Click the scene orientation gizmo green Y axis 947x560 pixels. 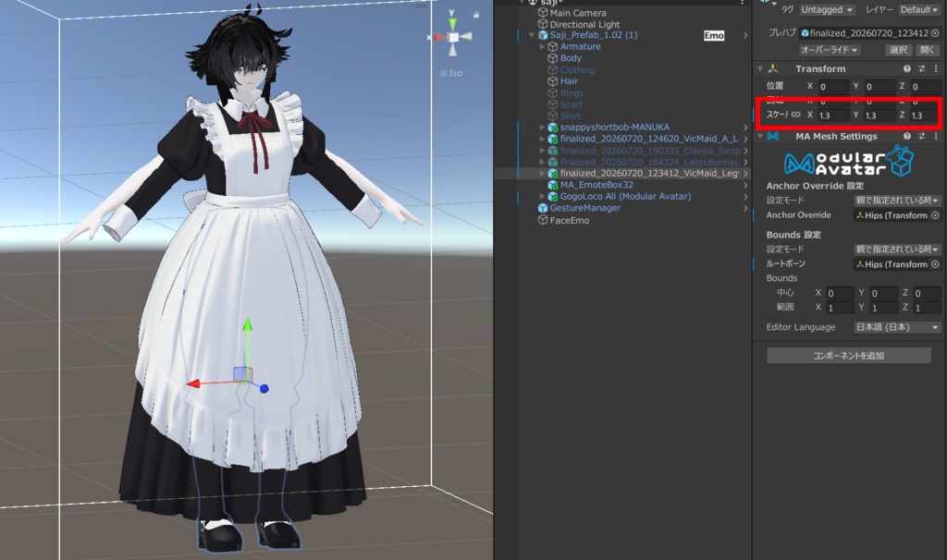tap(452, 22)
